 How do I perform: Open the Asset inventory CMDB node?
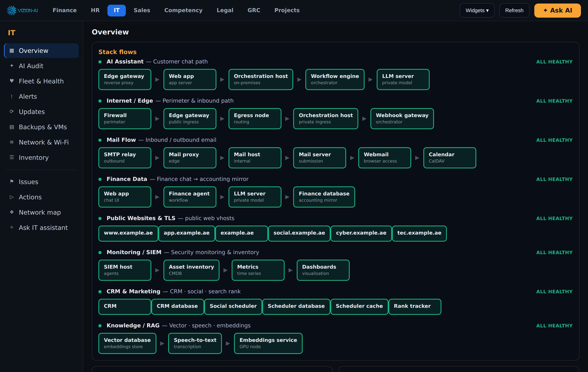(x=191, y=270)
